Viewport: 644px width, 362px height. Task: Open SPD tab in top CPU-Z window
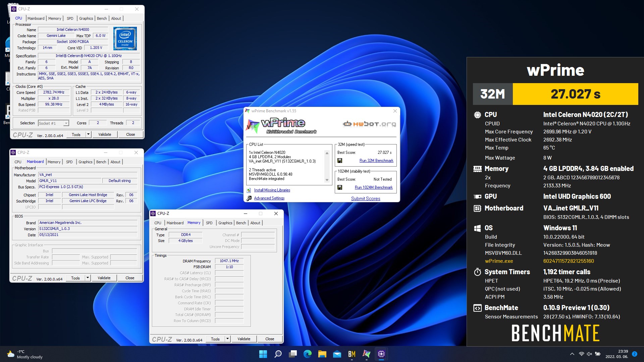70,18
